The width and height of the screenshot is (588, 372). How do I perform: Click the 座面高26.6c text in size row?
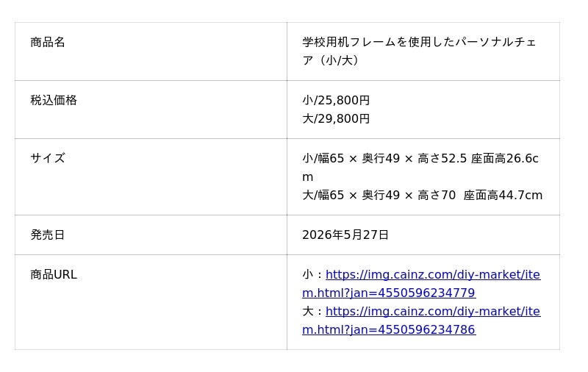click(505, 159)
